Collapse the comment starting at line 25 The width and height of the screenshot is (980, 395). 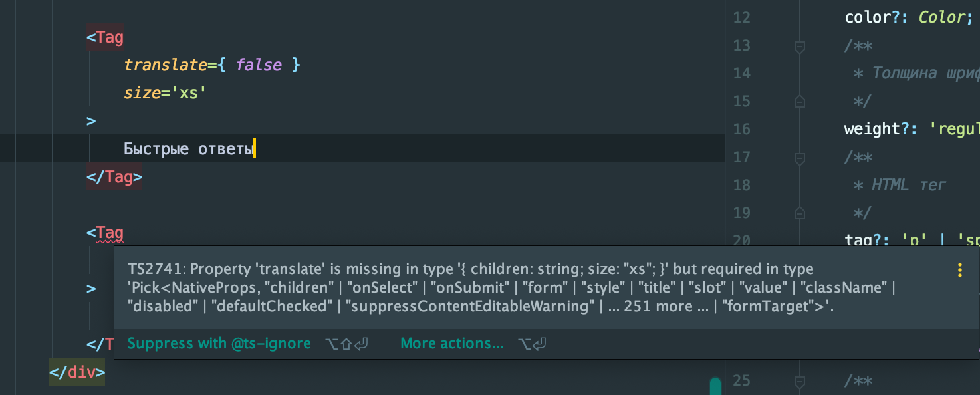pyautogui.click(x=800, y=381)
